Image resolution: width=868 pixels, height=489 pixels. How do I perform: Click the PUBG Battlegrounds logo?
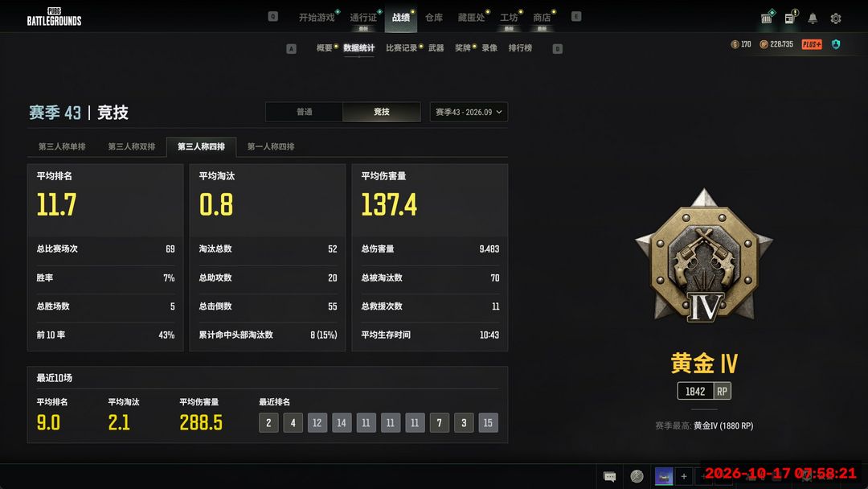pyautogui.click(x=54, y=17)
